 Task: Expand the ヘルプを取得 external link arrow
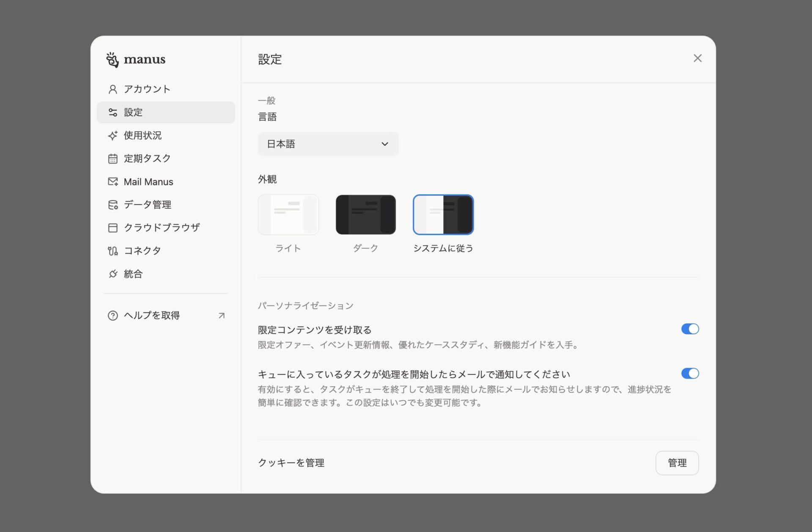tap(221, 315)
